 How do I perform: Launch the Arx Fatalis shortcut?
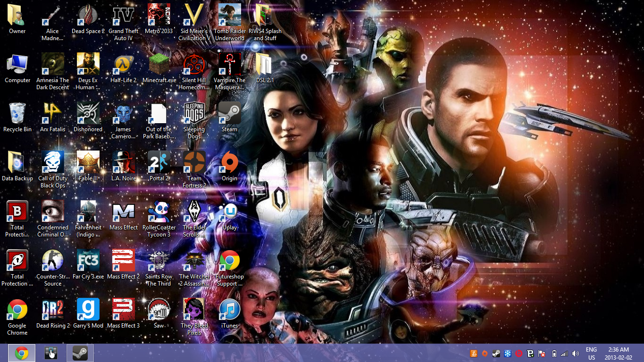tap(52, 118)
